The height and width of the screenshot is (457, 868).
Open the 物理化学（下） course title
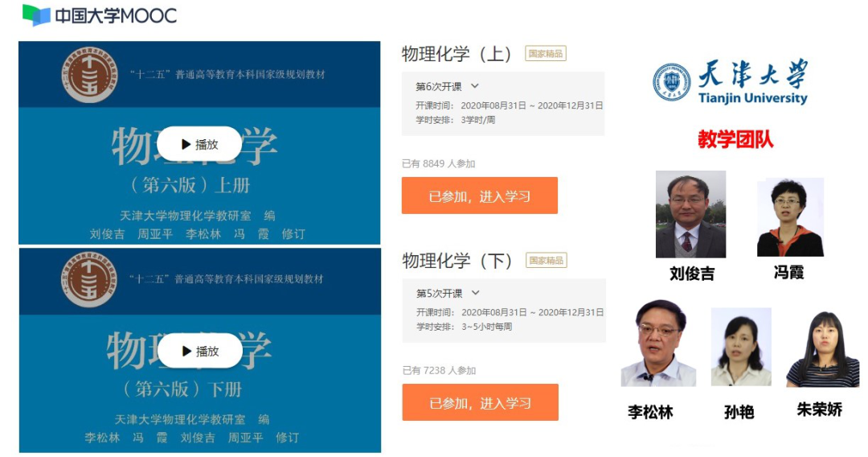click(x=457, y=261)
